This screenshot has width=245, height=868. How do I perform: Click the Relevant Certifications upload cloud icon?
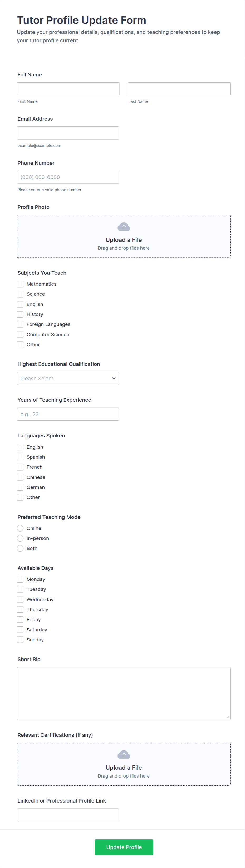(x=124, y=754)
